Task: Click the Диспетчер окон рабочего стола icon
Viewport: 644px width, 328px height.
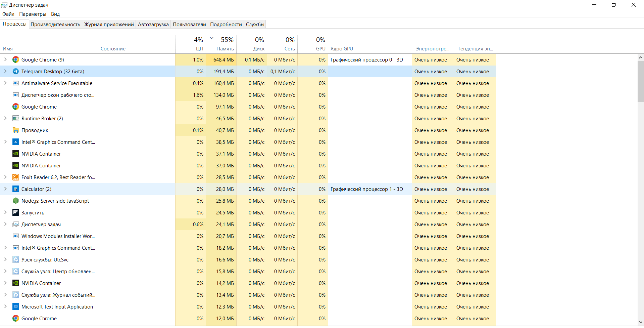Action: [15, 95]
